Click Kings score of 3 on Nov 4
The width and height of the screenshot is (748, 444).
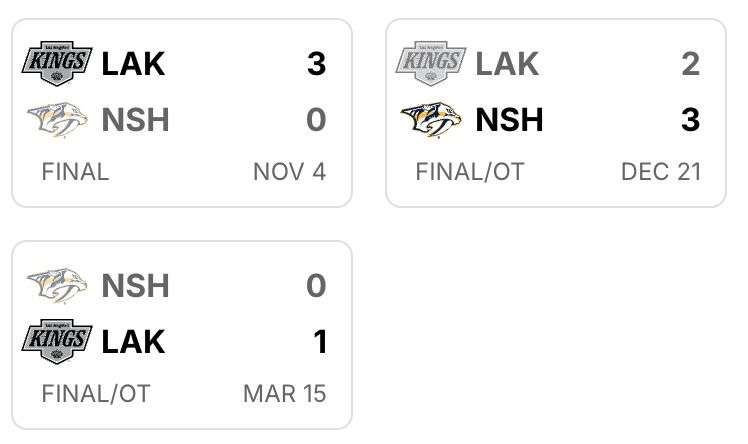[316, 64]
